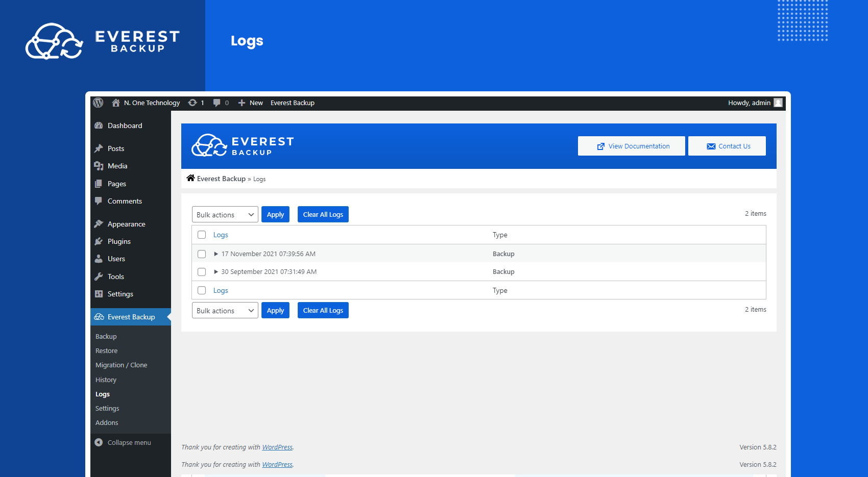Click Everest Backup in the breadcrumb

tap(221, 179)
